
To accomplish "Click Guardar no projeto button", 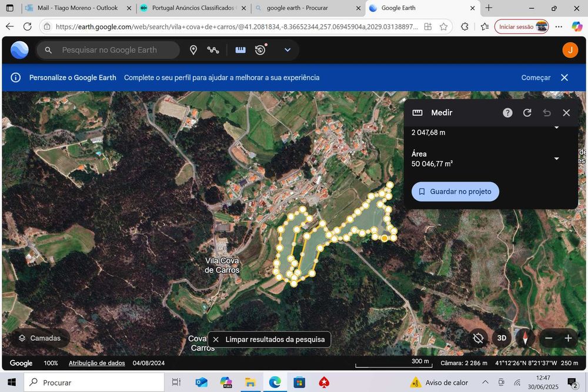I will 455,192.
